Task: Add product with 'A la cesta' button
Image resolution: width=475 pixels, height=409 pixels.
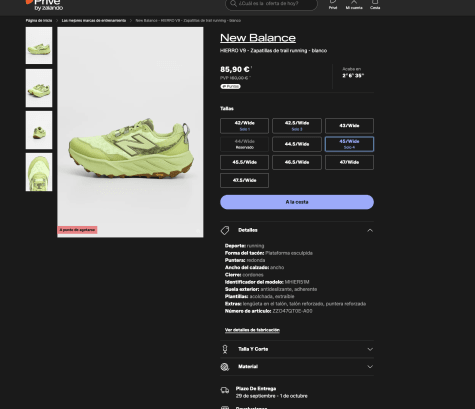Action: click(297, 202)
